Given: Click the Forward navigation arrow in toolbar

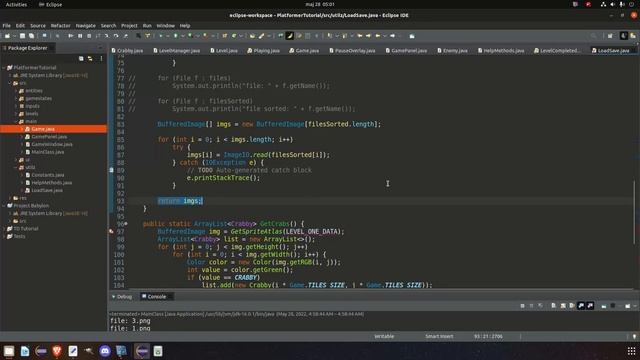Looking at the screenshot, I should [393, 36].
